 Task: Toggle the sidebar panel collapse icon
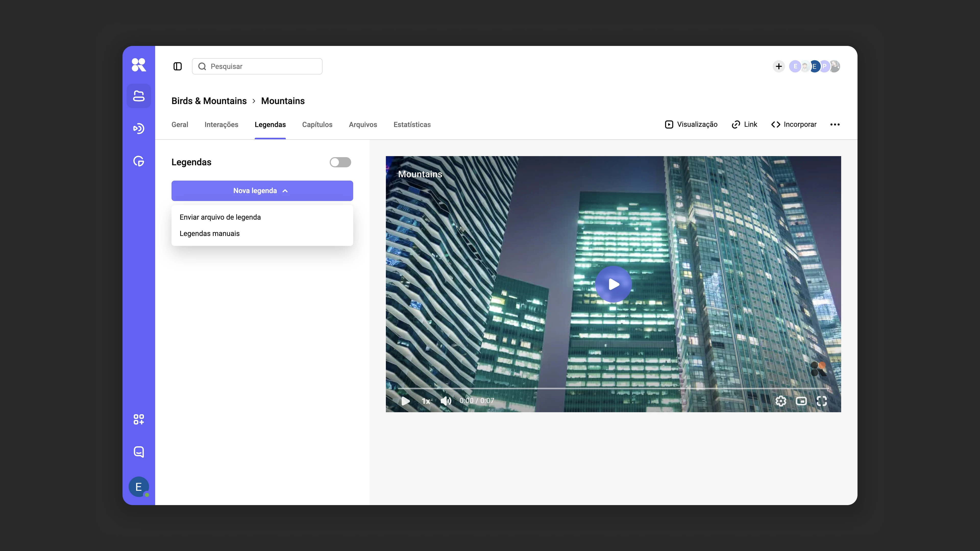point(177,67)
